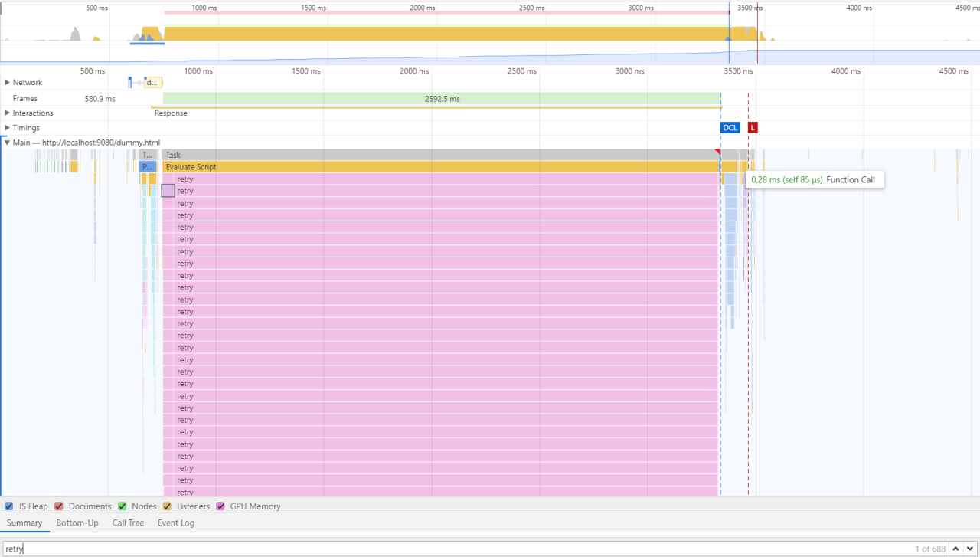Expand the Timings track
The width and height of the screenshot is (980, 557).
[x=7, y=128]
